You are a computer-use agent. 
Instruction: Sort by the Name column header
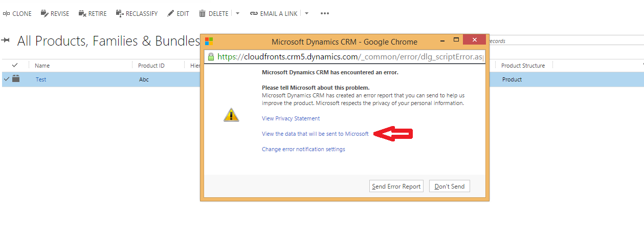(x=42, y=66)
